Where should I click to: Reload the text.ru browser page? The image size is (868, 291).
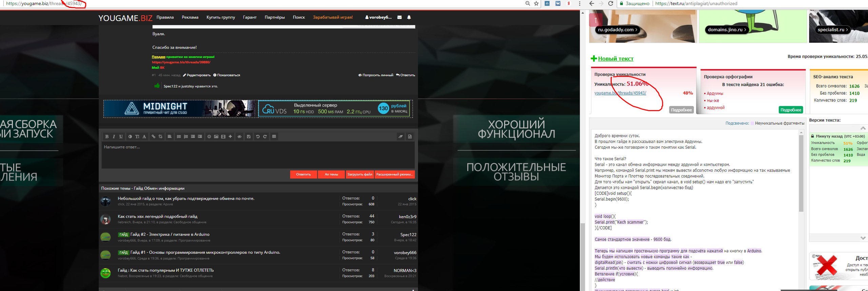click(611, 3)
